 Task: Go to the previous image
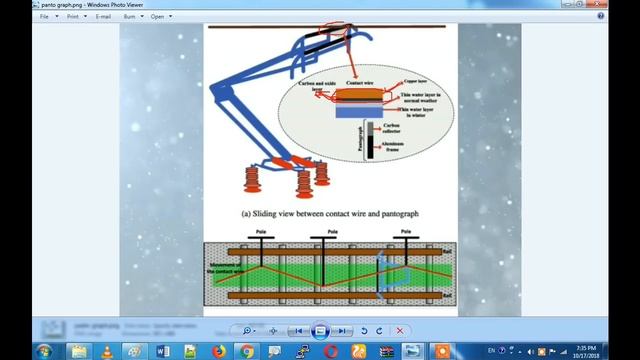(x=298, y=331)
